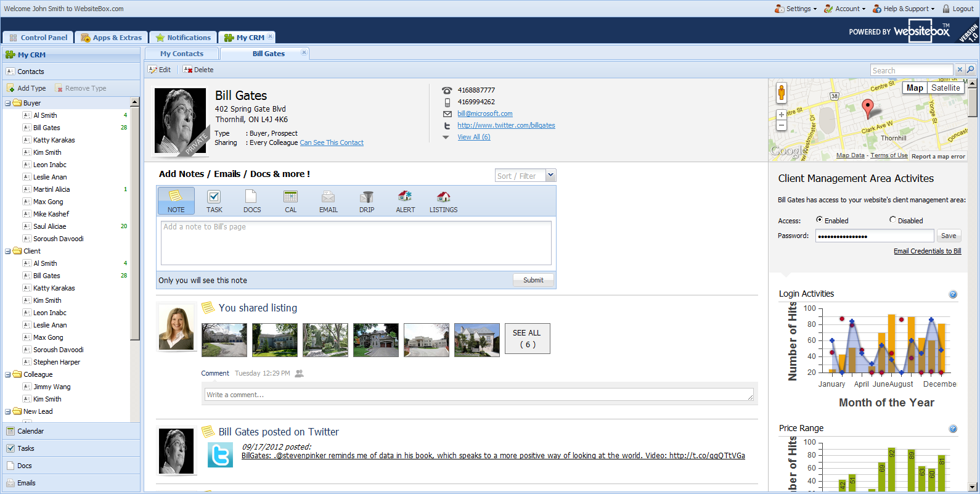Screen dimensions: 980x494
Task: Switch the map to Map view
Action: [915, 88]
